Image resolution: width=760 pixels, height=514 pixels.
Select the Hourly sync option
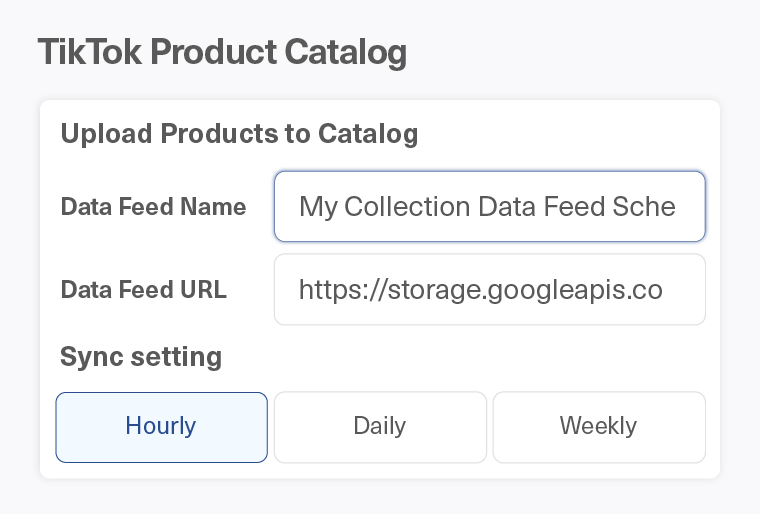coord(161,427)
